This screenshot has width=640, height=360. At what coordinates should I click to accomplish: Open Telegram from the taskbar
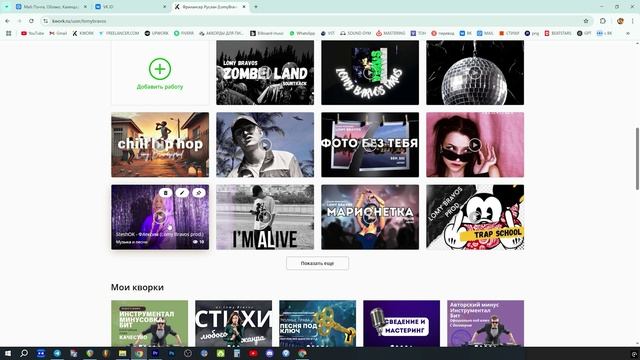[57, 353]
